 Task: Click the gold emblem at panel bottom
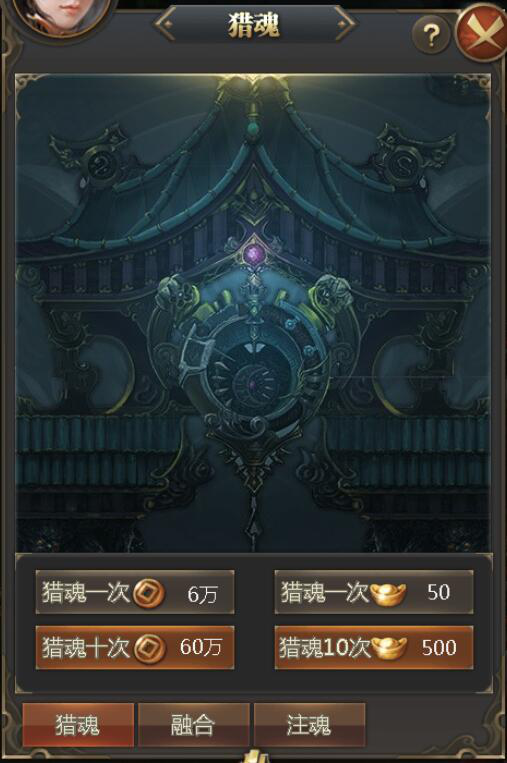[253, 756]
